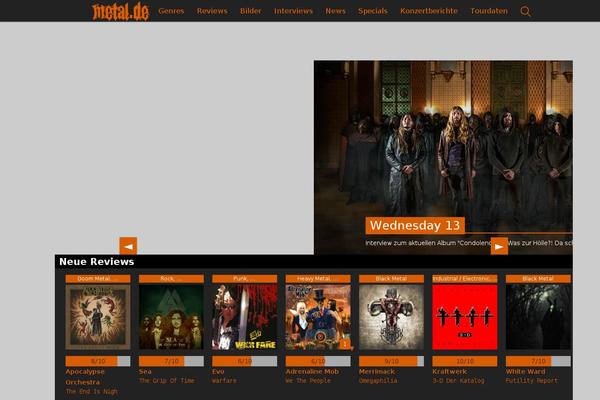Open Sea album cover
The width and height of the screenshot is (600, 400).
click(171, 317)
